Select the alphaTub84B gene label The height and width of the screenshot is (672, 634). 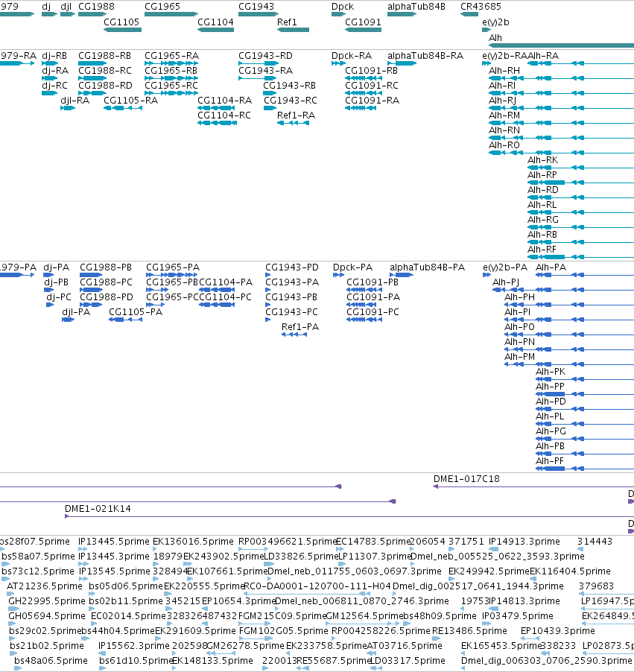click(x=416, y=7)
